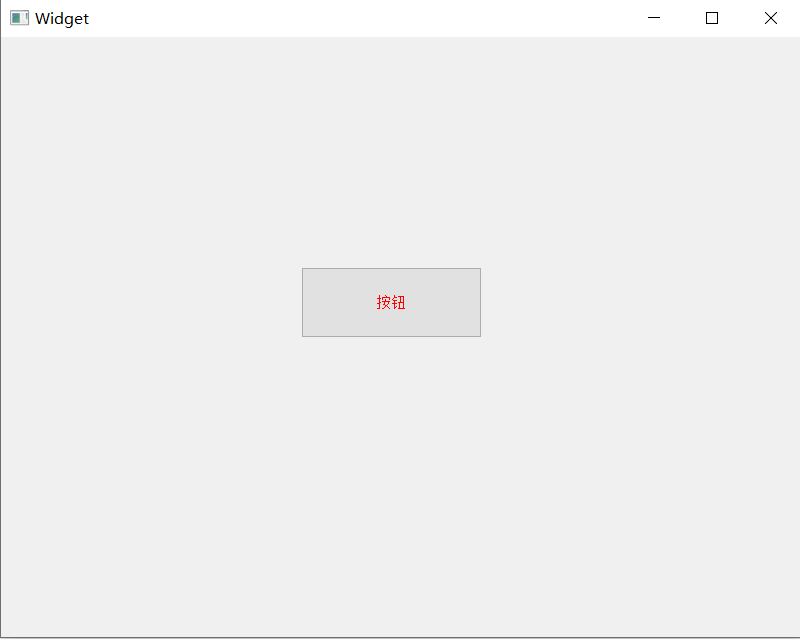Minimize the Widget window
The image size is (800, 639).
[654, 18]
